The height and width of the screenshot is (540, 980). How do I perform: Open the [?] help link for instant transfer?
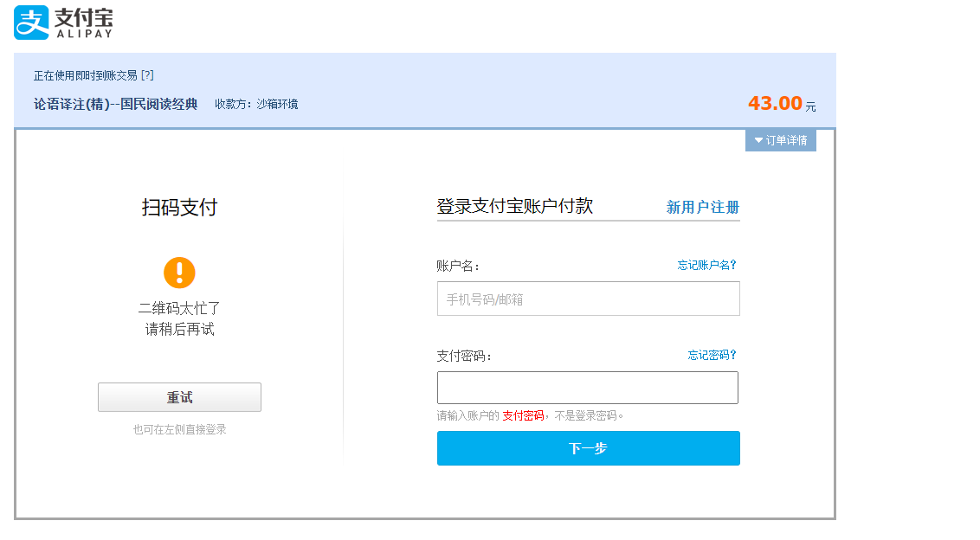(x=147, y=75)
